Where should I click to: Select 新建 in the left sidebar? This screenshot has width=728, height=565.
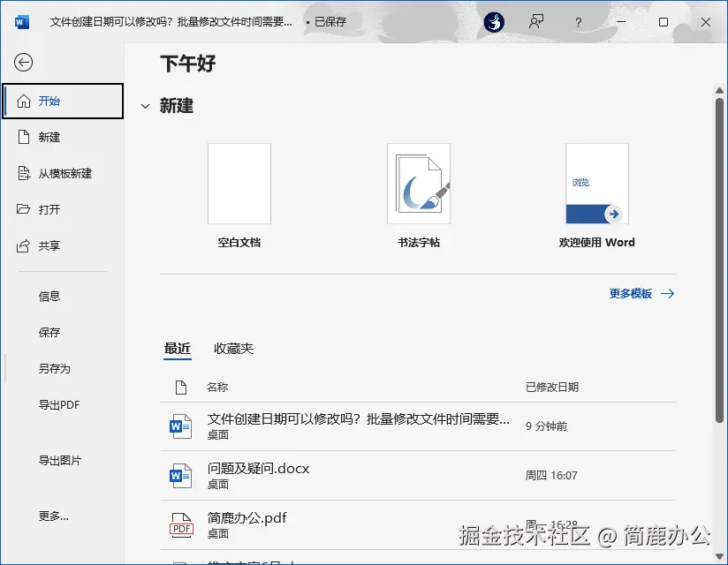click(x=63, y=138)
